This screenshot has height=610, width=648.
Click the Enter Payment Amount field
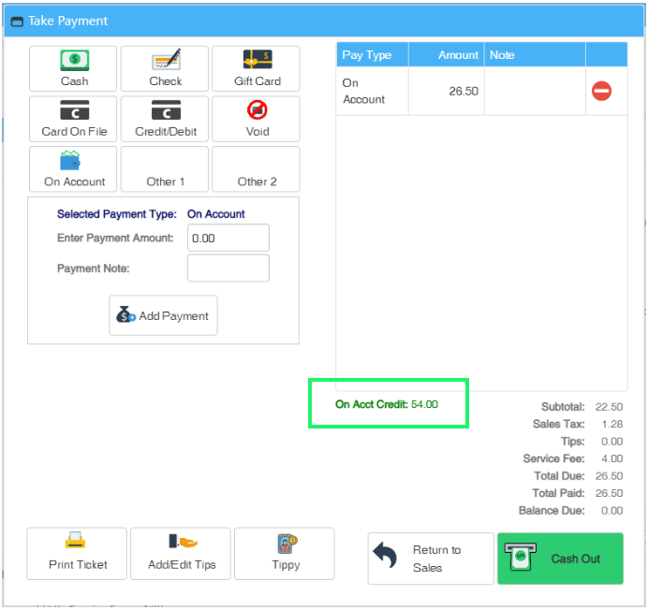pyautogui.click(x=229, y=238)
